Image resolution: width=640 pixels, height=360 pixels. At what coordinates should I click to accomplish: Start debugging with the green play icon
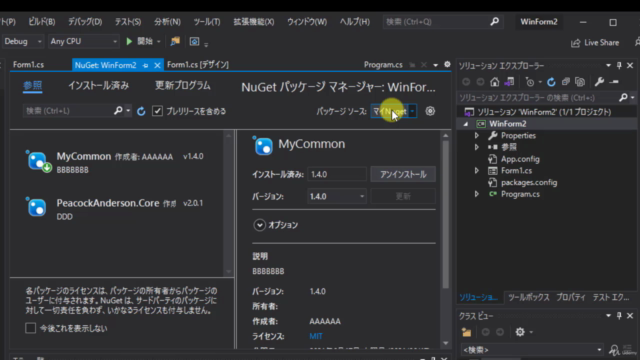(129, 41)
